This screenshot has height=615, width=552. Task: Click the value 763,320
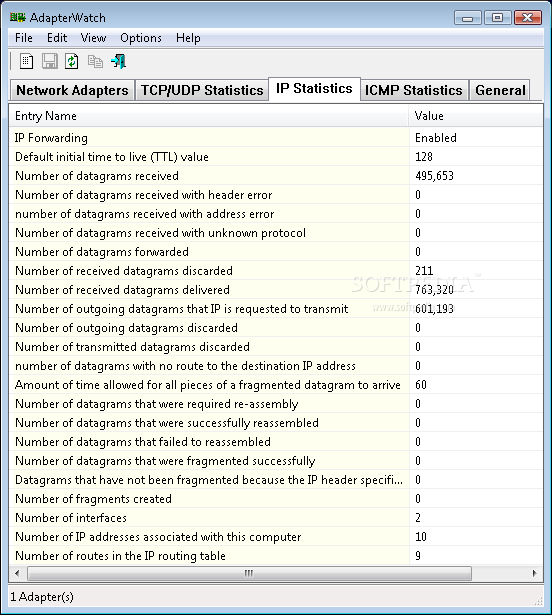click(434, 290)
